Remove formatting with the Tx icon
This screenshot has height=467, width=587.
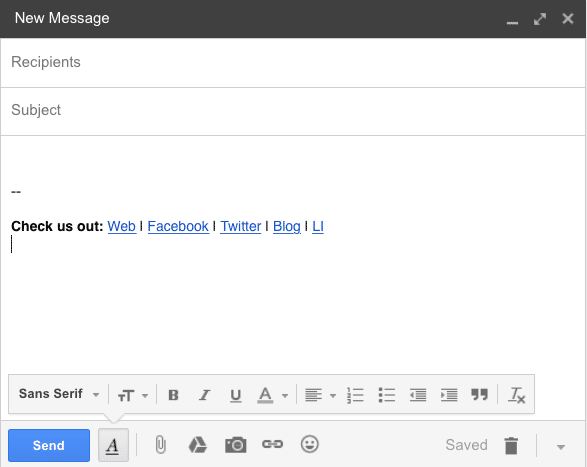[517, 395]
